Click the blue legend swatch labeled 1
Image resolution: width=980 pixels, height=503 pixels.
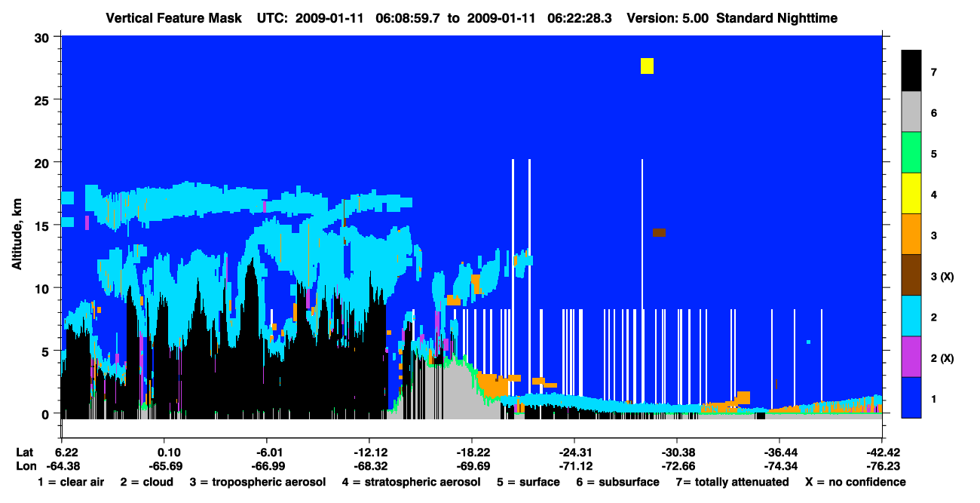tap(911, 397)
